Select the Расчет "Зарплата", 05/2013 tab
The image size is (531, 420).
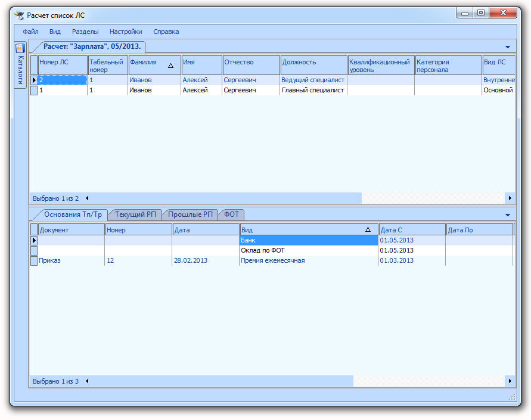92,46
